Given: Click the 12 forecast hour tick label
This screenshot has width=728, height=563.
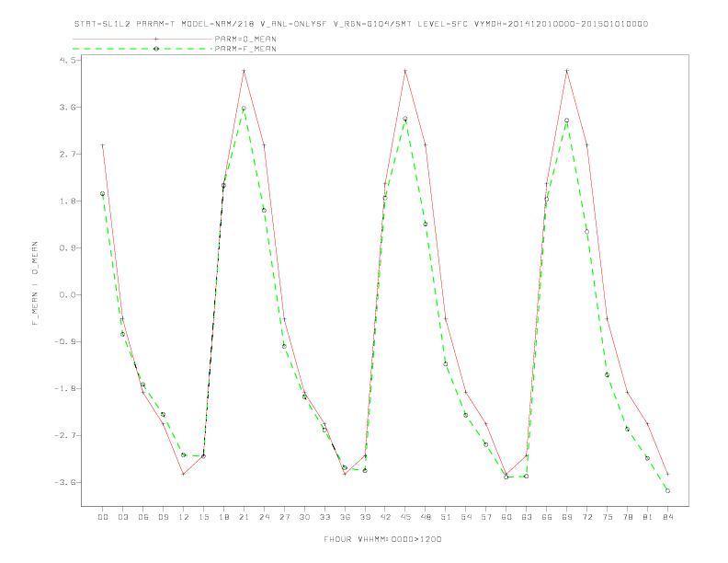Looking at the screenshot, I should pos(184,517).
